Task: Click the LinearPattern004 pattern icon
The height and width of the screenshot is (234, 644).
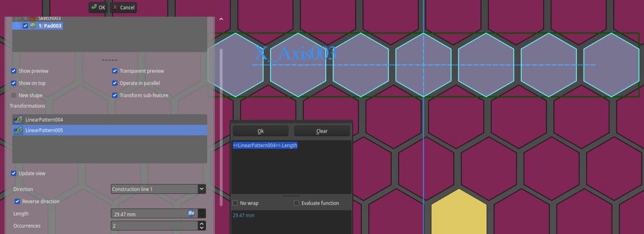Action: (18, 120)
